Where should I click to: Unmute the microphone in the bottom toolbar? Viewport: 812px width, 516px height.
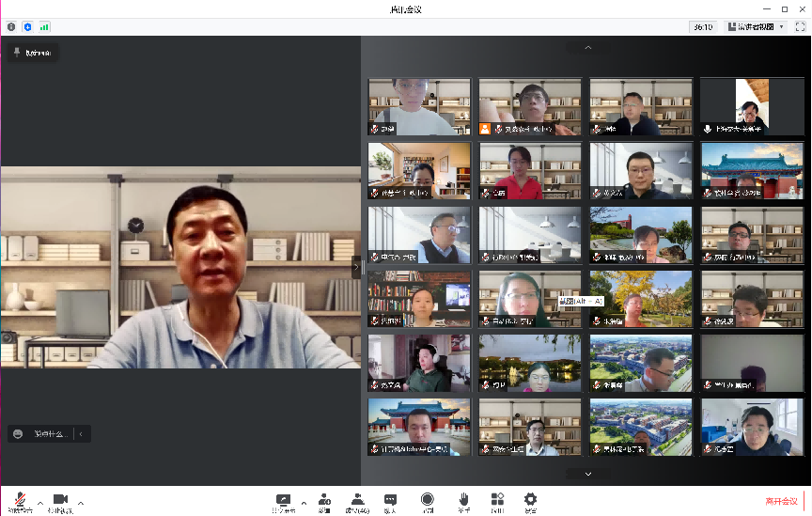click(x=20, y=499)
